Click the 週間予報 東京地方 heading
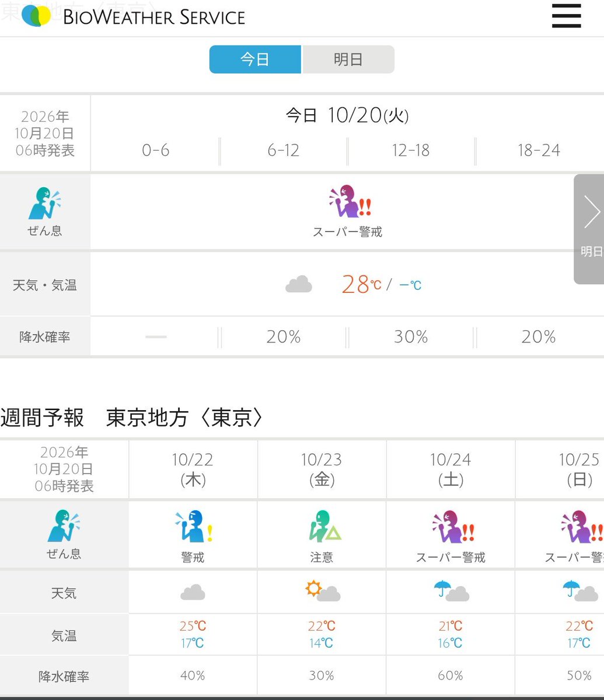The image size is (604, 700). (132, 418)
